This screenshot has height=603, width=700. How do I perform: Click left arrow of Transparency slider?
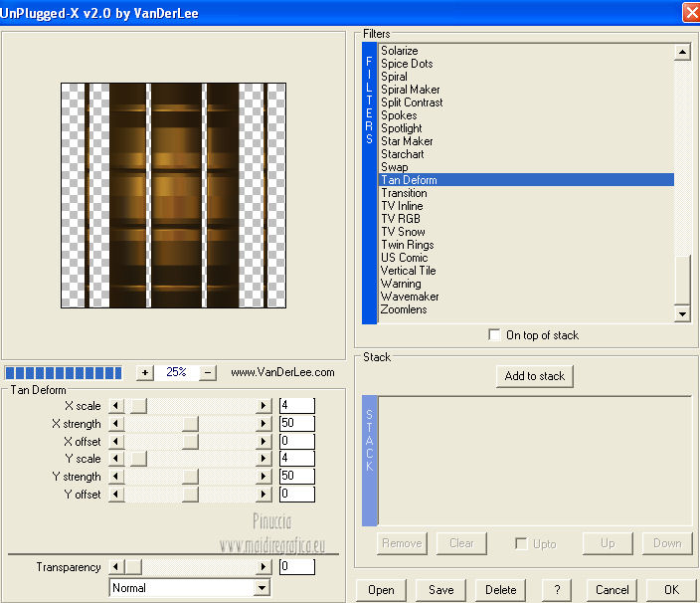116,567
